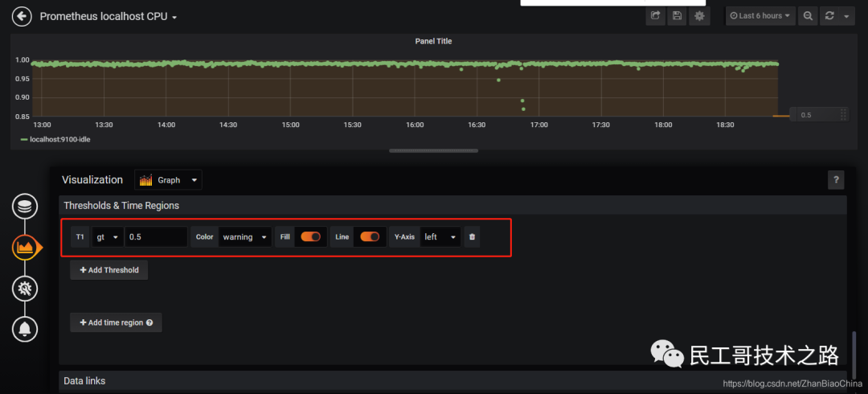Go back using the arrow icon
Viewport: 868px width, 394px height.
tap(22, 16)
